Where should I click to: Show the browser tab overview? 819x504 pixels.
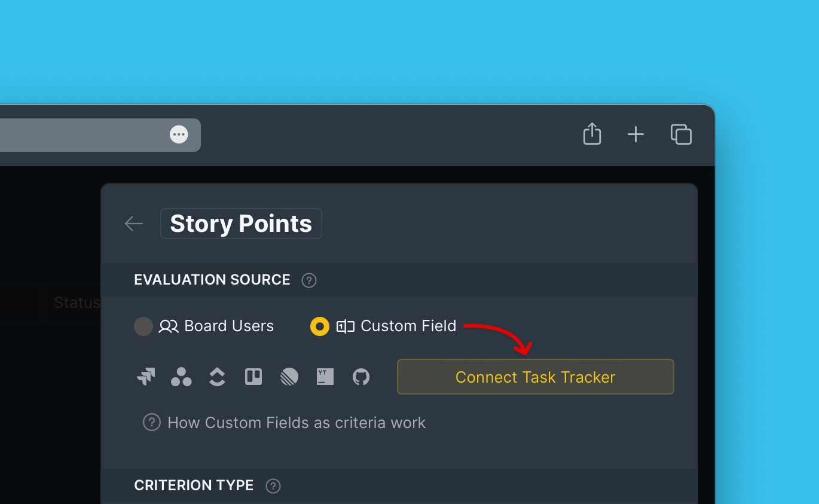(x=681, y=135)
